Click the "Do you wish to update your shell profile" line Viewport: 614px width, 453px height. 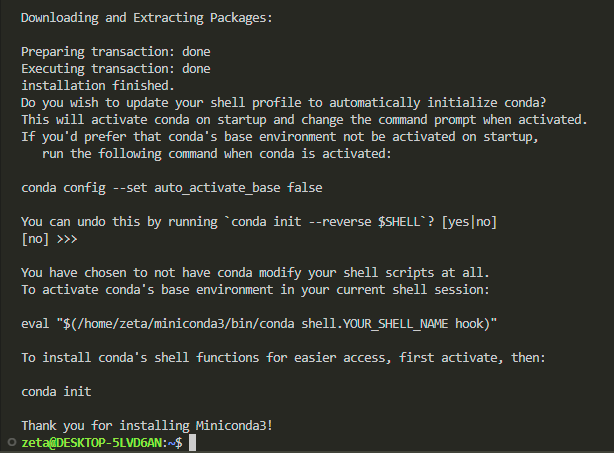pyautogui.click(x=283, y=103)
